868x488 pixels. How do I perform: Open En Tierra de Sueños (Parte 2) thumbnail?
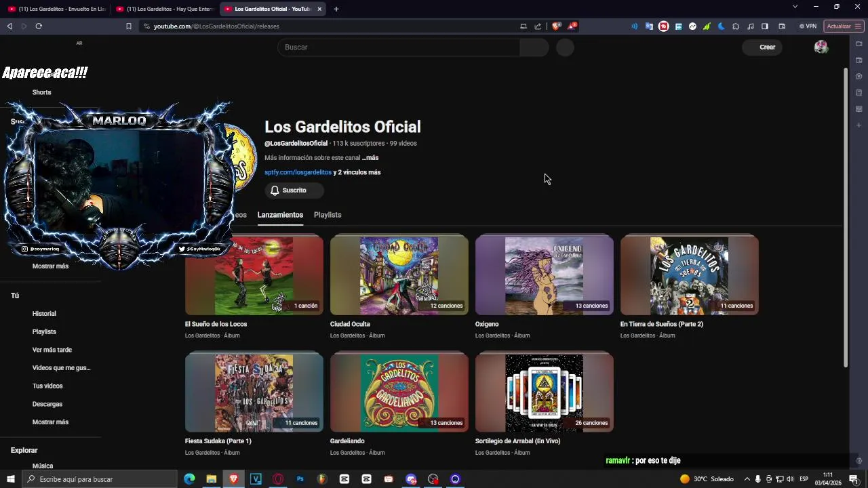click(690, 275)
